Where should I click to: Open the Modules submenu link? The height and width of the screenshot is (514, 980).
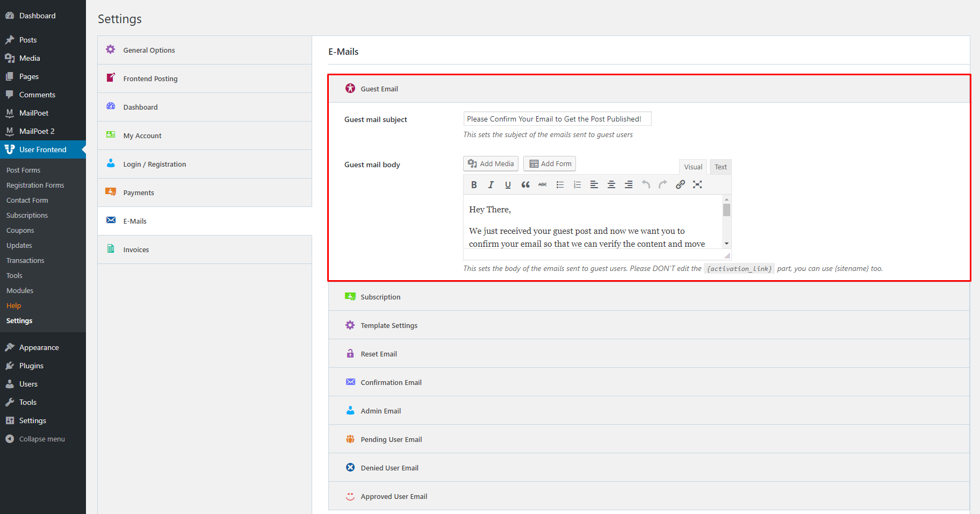tap(20, 290)
